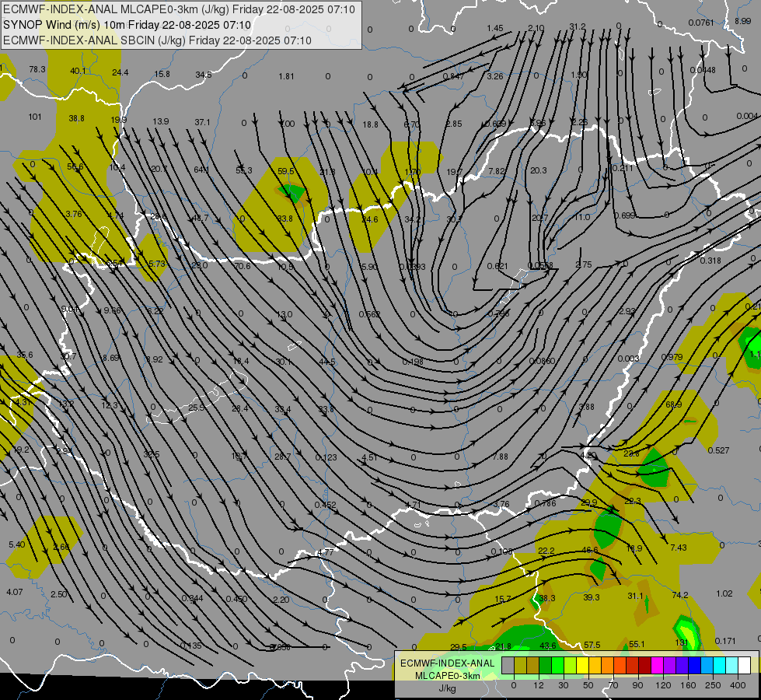Click the map value 40.1

pos(79,71)
